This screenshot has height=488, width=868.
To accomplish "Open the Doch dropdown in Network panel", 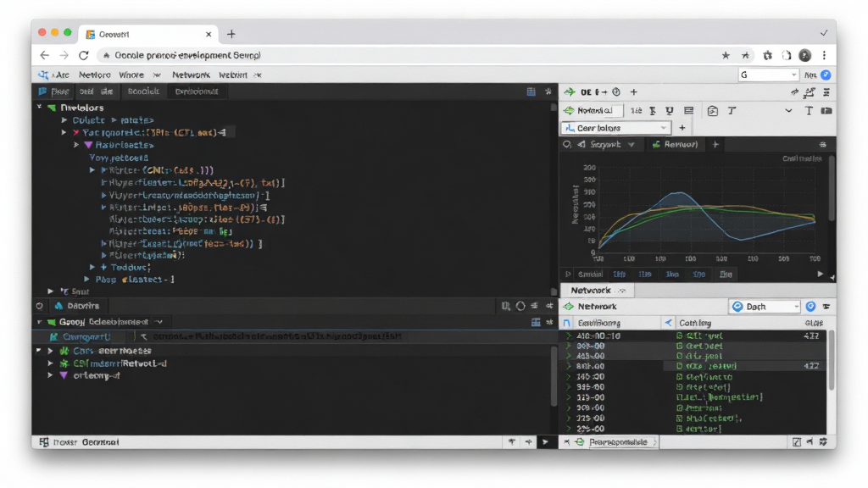I will [x=765, y=307].
